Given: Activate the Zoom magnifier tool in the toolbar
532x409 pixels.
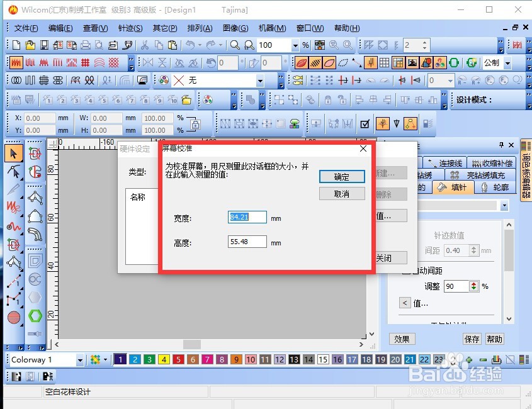Looking at the screenshot, I should pos(235,45).
